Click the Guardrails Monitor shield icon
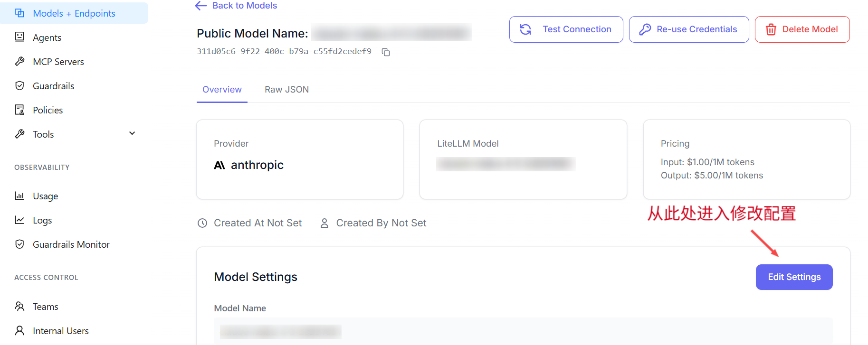 click(x=19, y=244)
